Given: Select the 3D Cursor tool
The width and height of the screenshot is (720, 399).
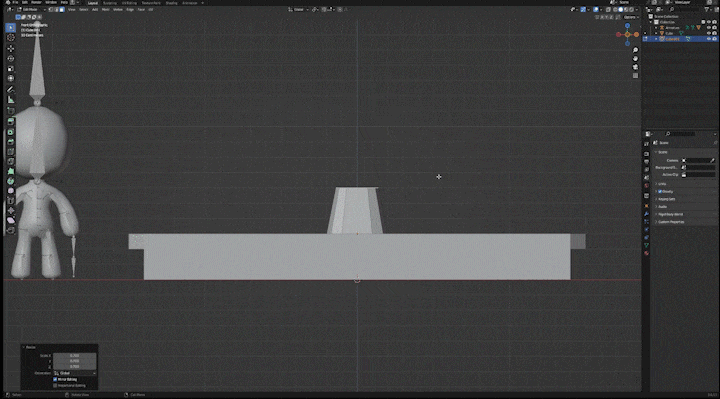Looking at the screenshot, I should tap(11, 38).
